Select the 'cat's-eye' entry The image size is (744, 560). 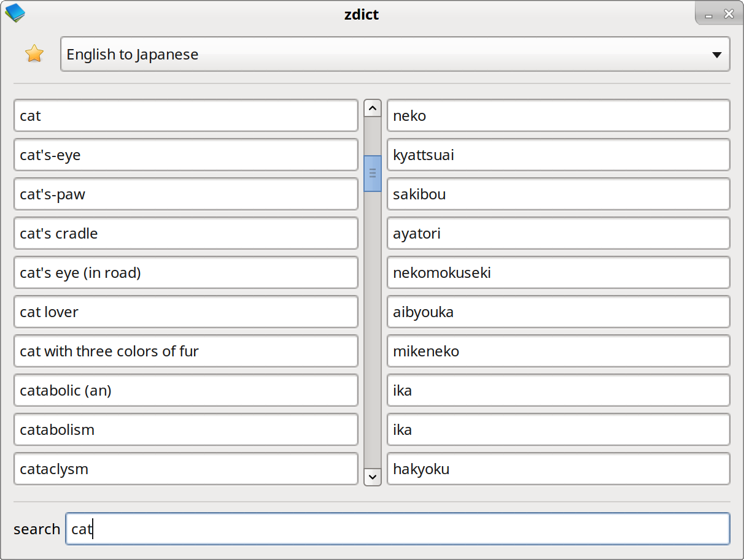click(x=185, y=155)
